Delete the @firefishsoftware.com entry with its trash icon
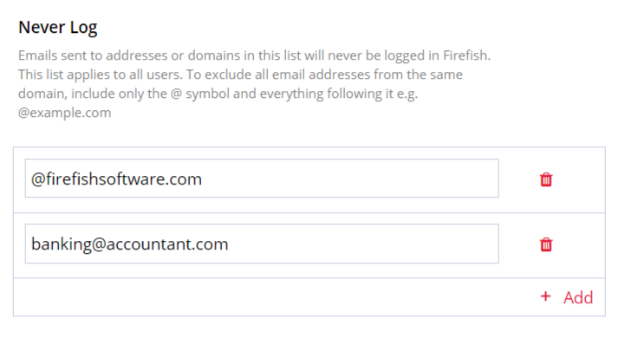 tap(546, 179)
